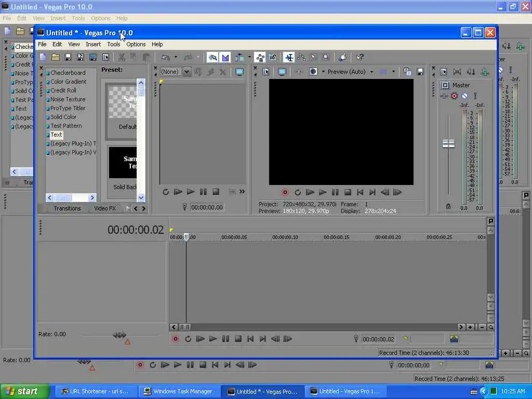Viewport: 532px width, 399px height.
Task: Click Master bus Automation Settings gear icon
Action: pyautogui.click(x=454, y=96)
